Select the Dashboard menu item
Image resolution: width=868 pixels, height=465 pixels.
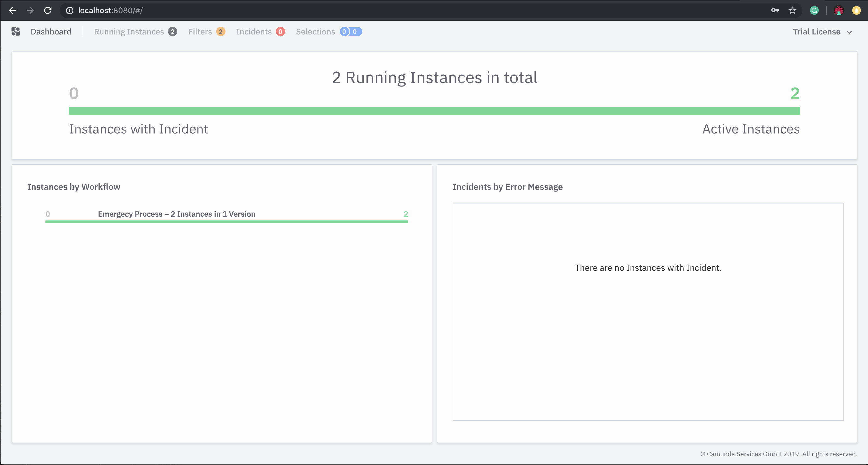(x=51, y=31)
